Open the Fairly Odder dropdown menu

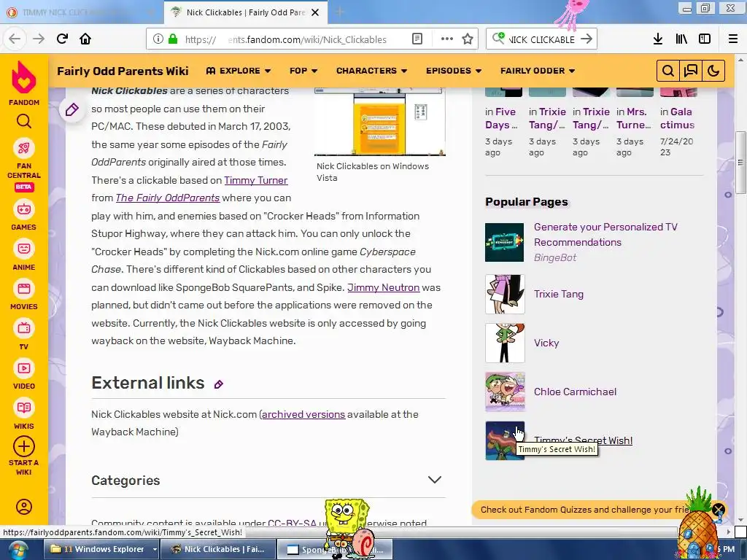point(538,71)
